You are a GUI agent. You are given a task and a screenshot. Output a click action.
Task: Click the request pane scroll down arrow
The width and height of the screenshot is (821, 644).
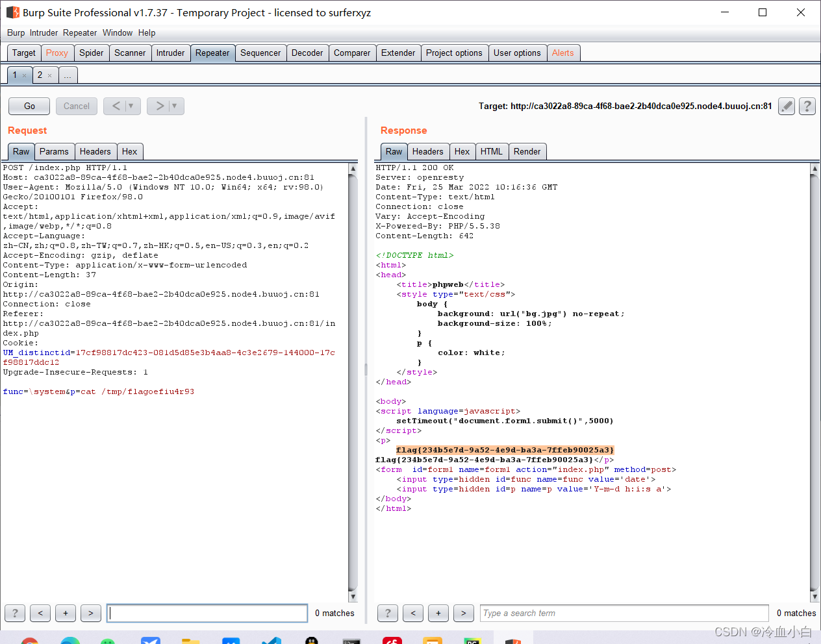click(353, 597)
